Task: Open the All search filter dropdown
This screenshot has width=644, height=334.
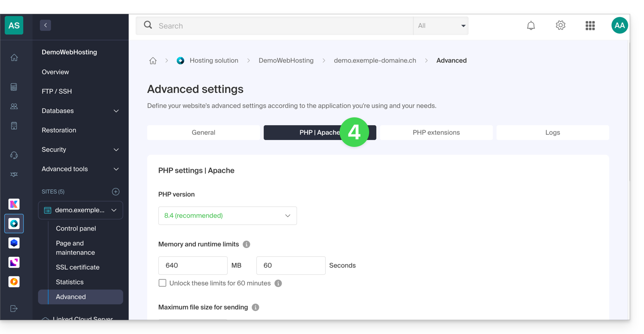Action: tap(441, 26)
